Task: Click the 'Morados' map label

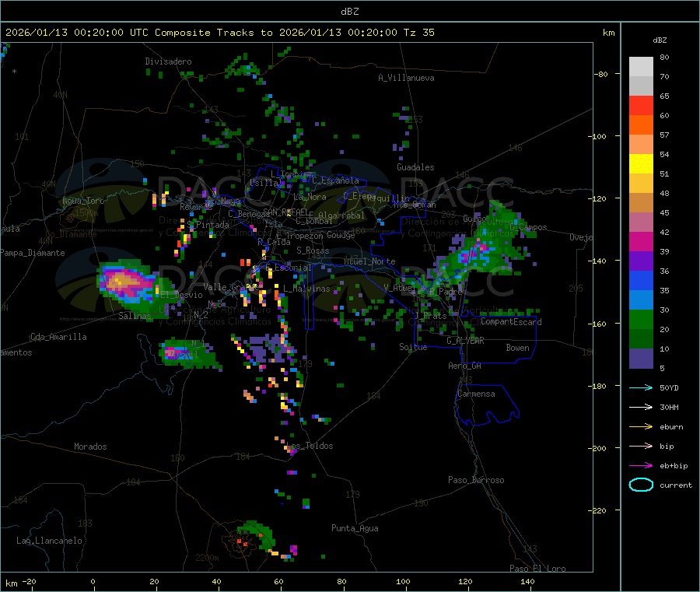Action: pyautogui.click(x=90, y=447)
